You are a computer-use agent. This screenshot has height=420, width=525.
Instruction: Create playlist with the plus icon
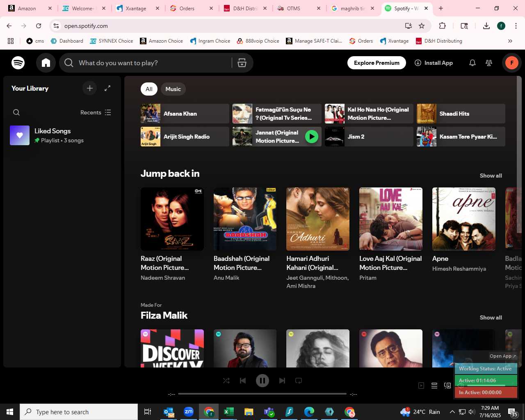point(90,88)
